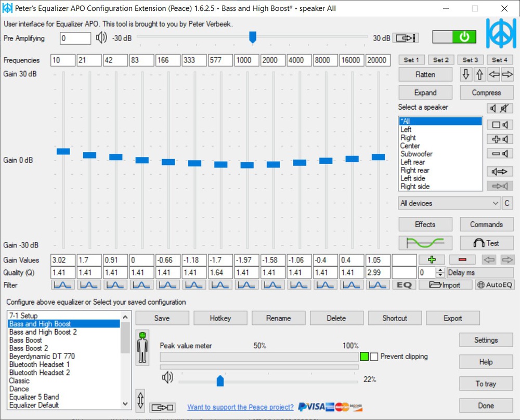
Task: Select the Bass Boost configuration
Action: [x=25, y=340]
